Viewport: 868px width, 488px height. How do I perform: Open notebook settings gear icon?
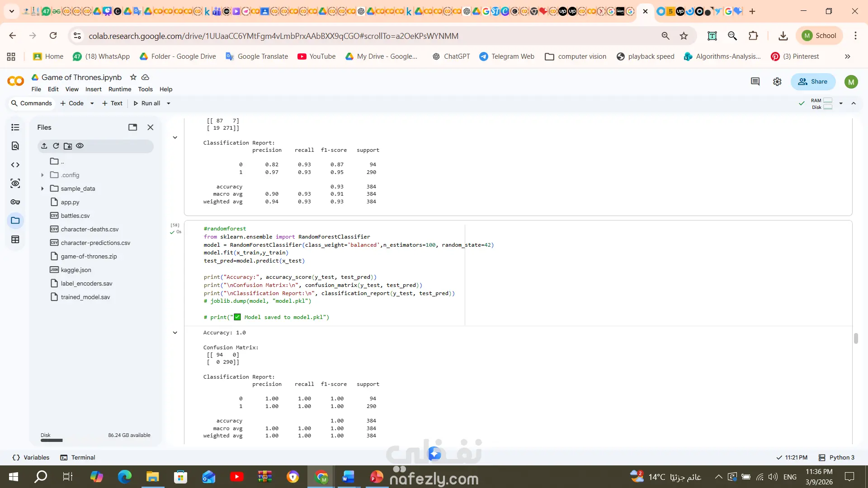coord(777,82)
